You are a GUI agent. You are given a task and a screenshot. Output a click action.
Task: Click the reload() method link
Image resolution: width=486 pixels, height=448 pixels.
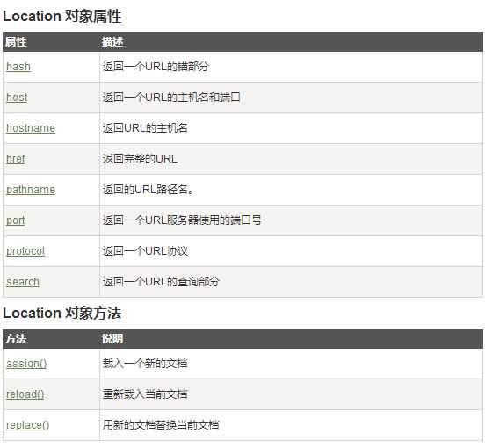tap(25, 394)
